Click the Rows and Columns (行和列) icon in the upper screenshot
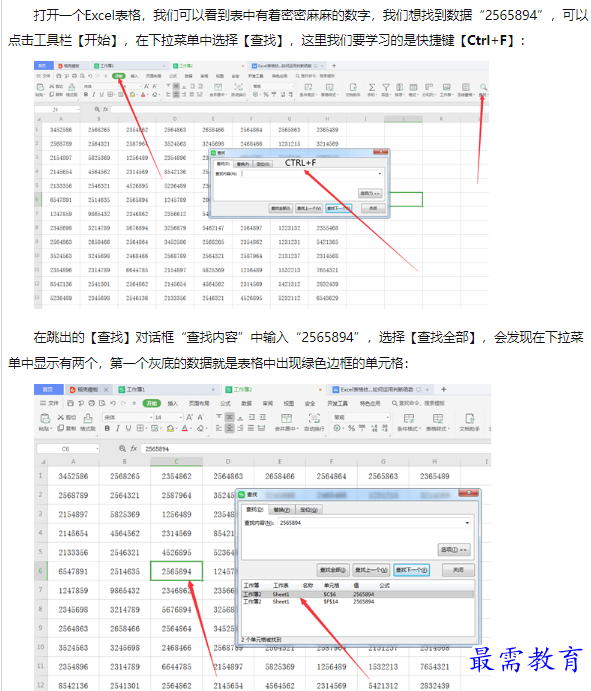Screen dimensions: 591x691 [429, 87]
